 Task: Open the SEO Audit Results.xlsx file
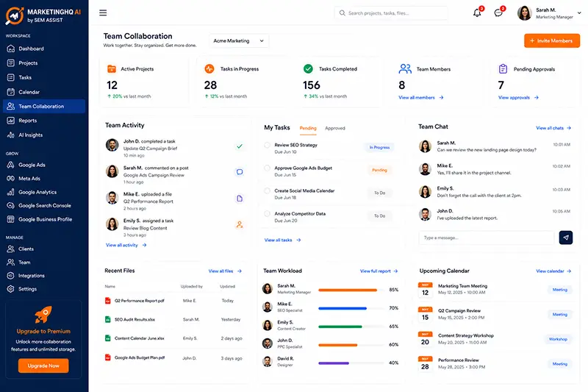pyautogui.click(x=135, y=320)
